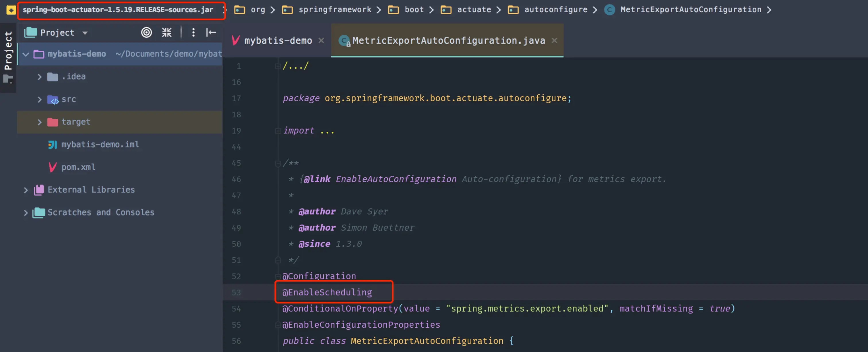This screenshot has width=868, height=352.
Task: Click the Project panel title folder icon
Action: coord(31,32)
